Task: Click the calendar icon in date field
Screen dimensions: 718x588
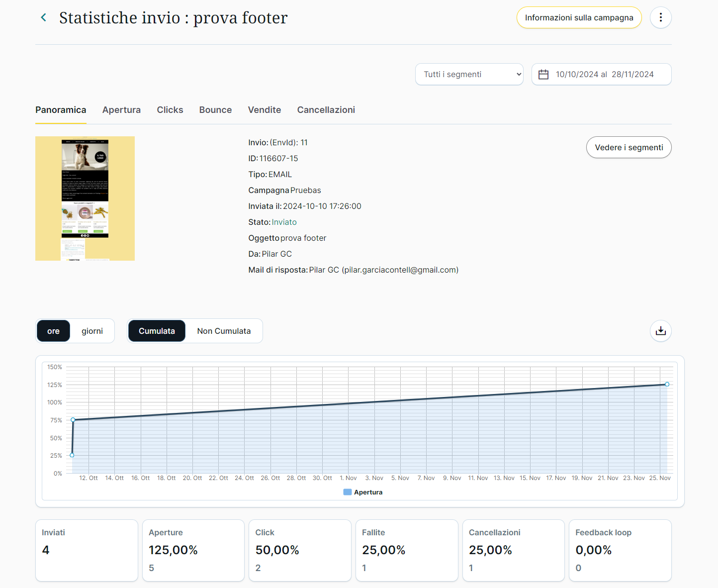Action: pos(543,75)
